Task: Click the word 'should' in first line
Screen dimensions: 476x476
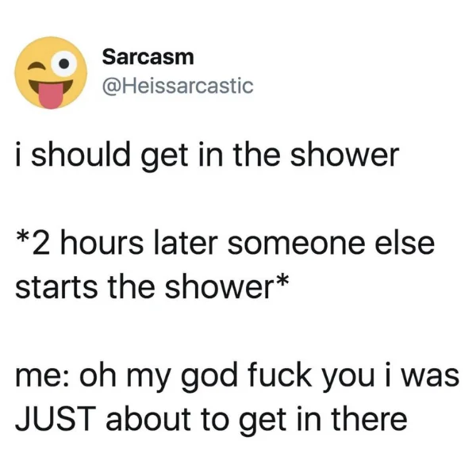Action: click(81, 154)
